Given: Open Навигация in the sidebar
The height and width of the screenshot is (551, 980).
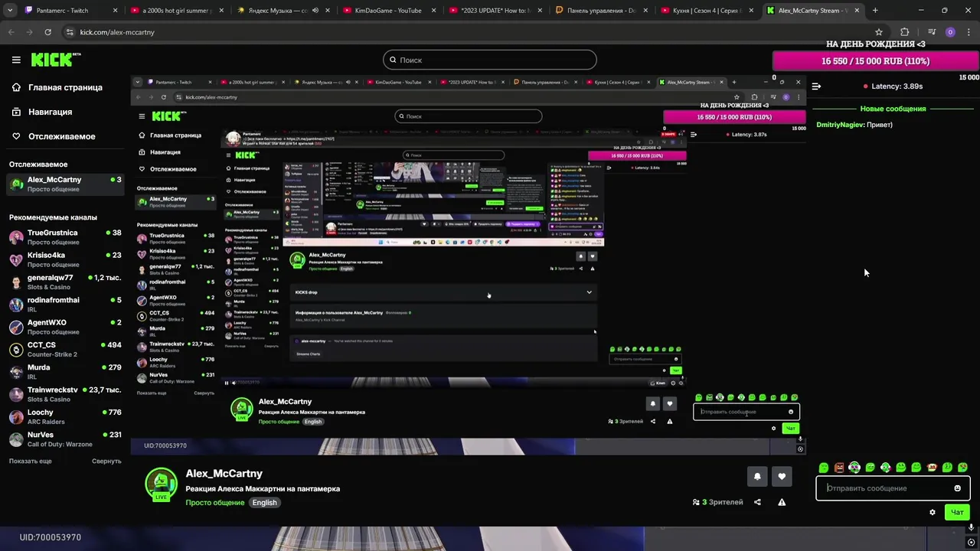Looking at the screenshot, I should [64, 112].
